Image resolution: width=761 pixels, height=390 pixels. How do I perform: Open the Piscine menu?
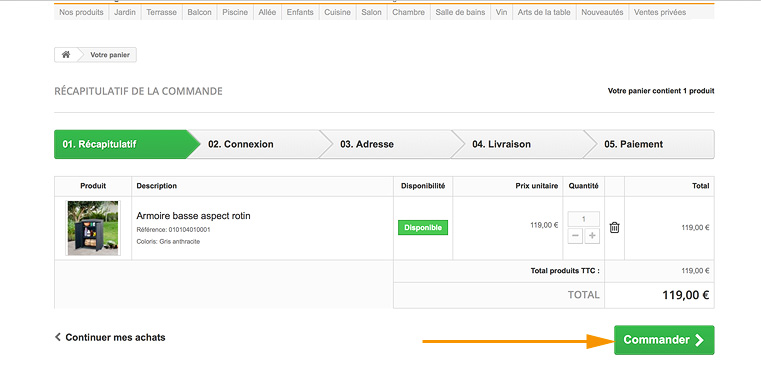[235, 12]
